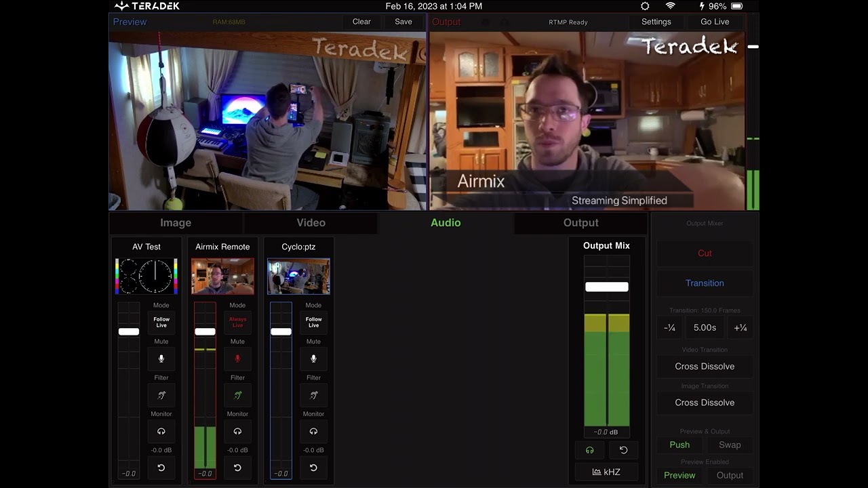Enable Swap for preview and output

[x=730, y=445]
